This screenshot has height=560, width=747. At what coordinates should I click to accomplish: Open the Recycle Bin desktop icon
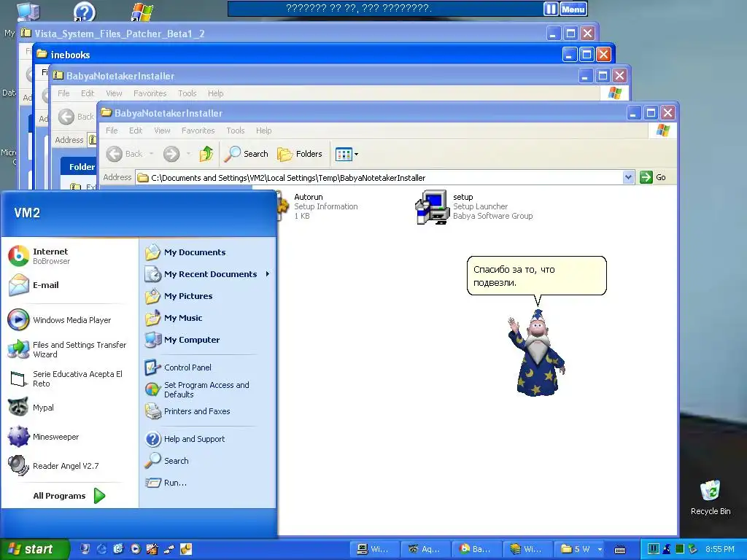(x=711, y=497)
